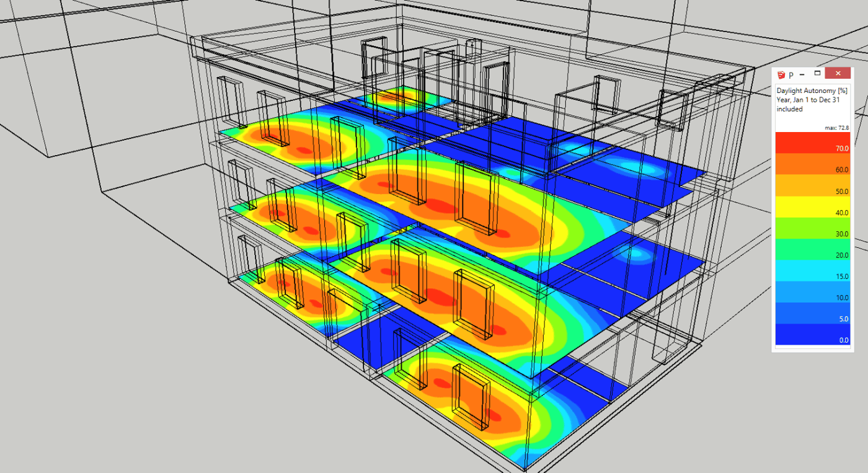Click the SketchUp icon in legend title bar
The height and width of the screenshot is (473, 868).
click(781, 74)
